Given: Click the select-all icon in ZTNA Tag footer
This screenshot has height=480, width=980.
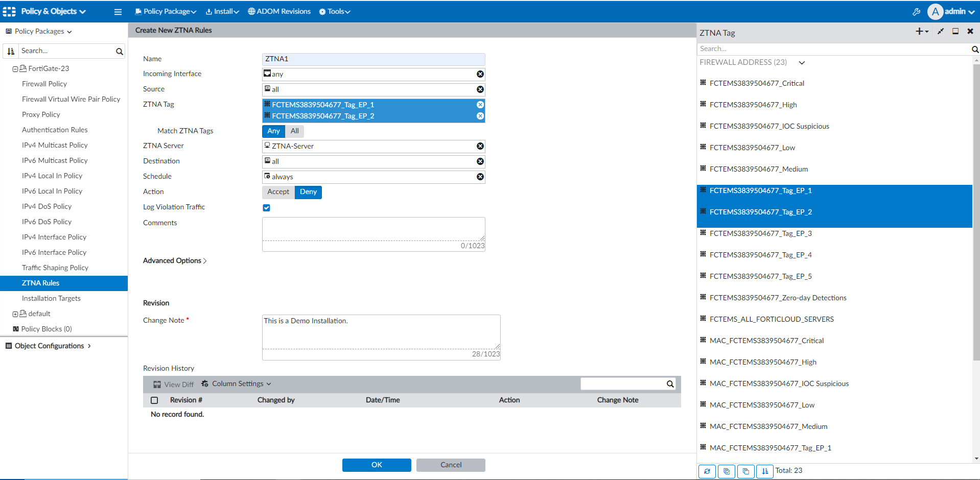Looking at the screenshot, I should click(x=726, y=471).
